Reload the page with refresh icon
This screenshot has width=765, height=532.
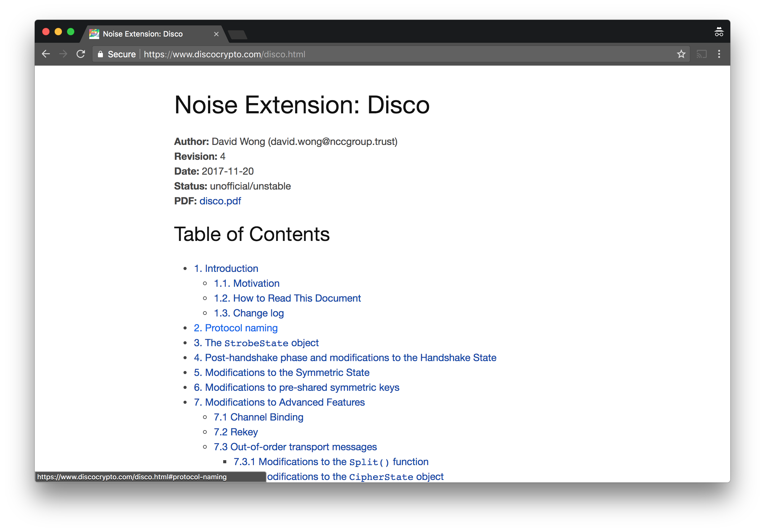81,54
